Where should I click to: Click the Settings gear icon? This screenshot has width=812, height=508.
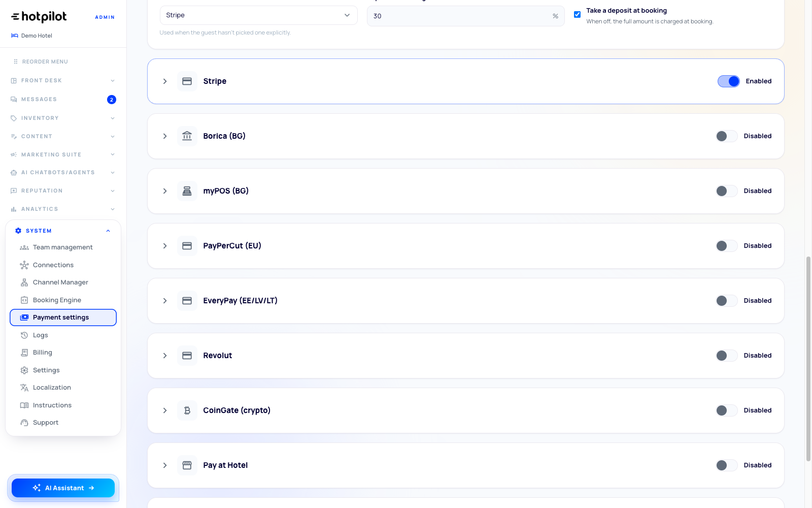tap(24, 370)
